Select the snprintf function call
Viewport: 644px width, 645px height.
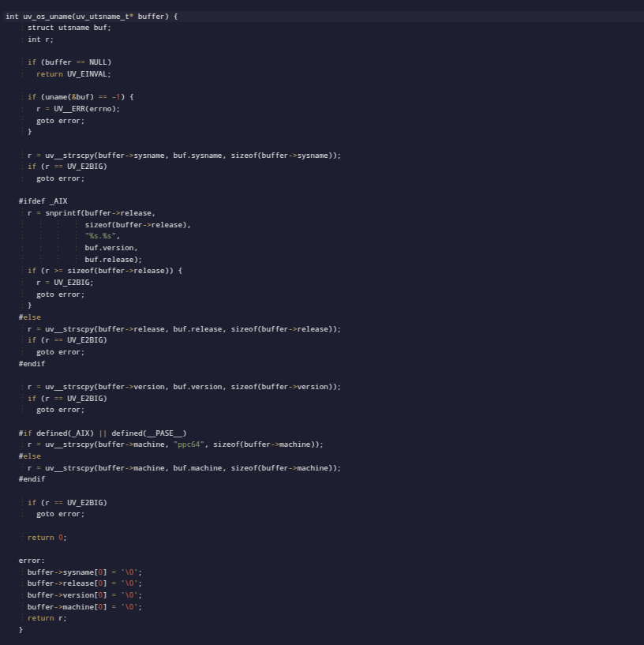coord(65,212)
